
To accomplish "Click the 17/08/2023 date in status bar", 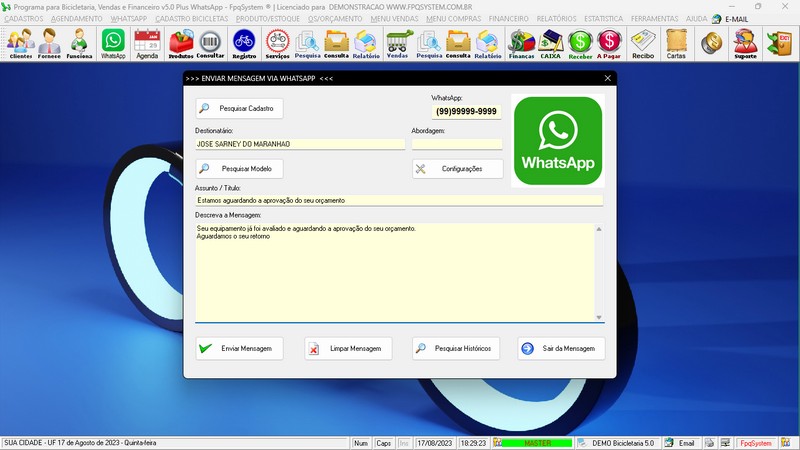I will click(x=435, y=443).
